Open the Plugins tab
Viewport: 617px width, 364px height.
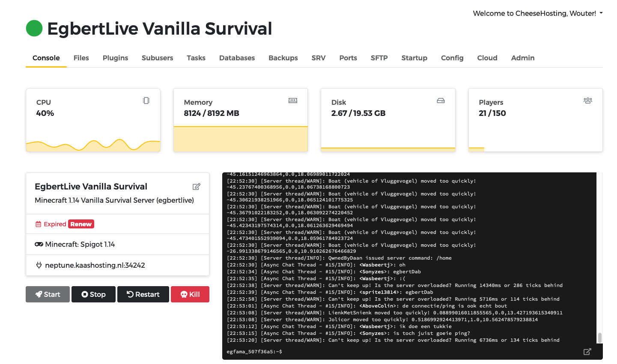tap(115, 58)
